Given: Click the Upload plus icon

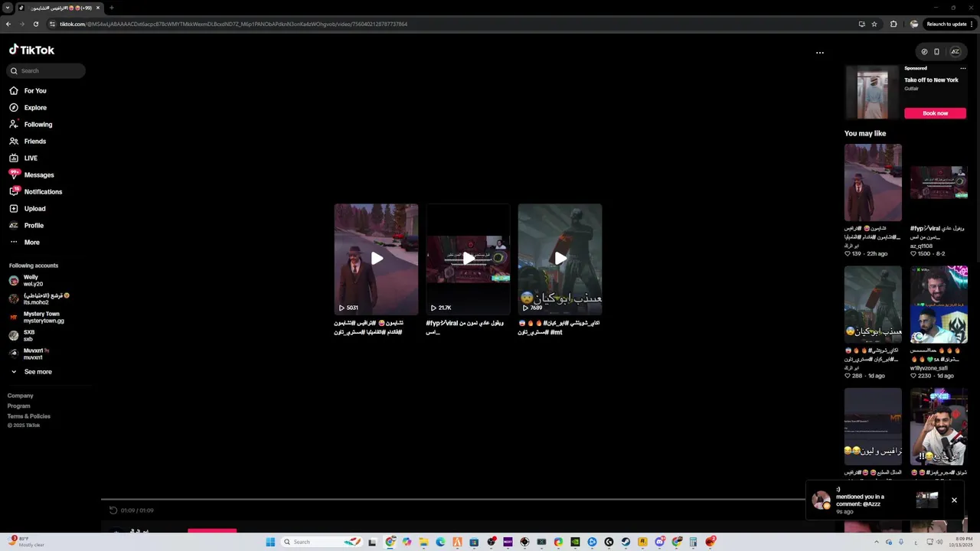Looking at the screenshot, I should (x=14, y=209).
